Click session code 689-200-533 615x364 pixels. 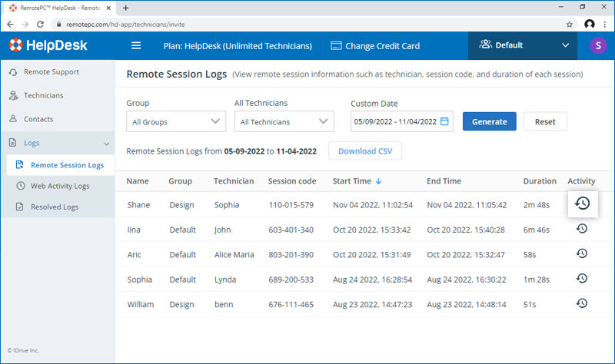pyautogui.click(x=291, y=280)
